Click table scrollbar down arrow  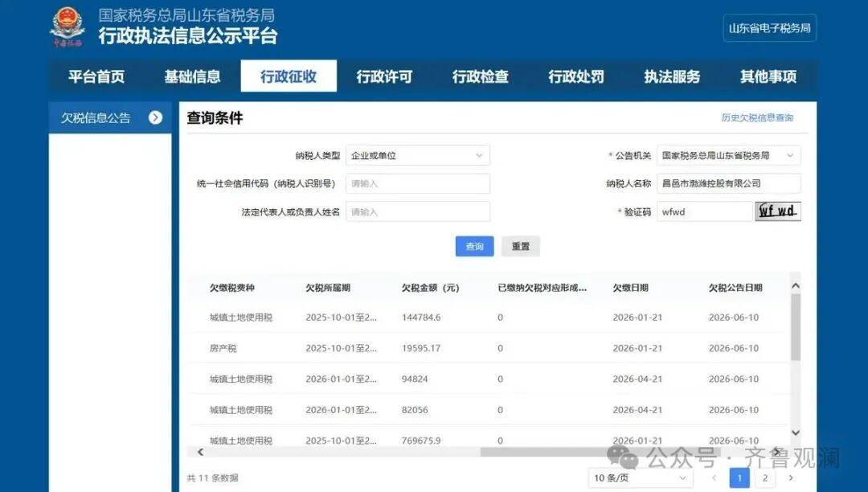(x=796, y=433)
